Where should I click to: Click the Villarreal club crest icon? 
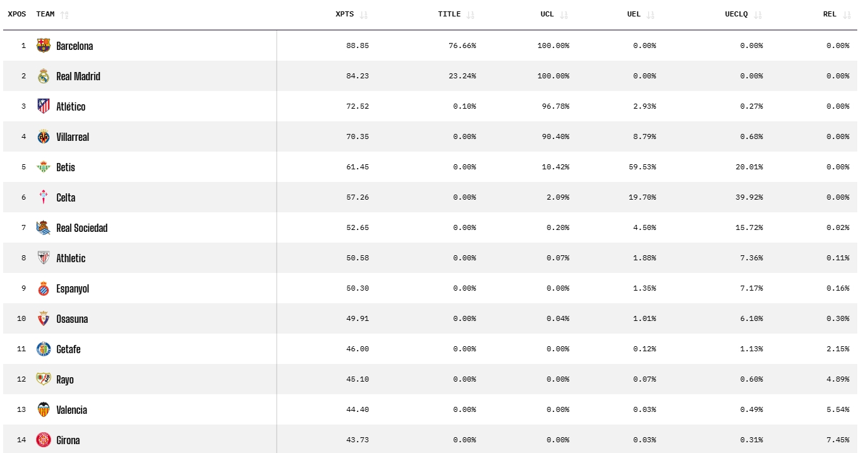pyautogui.click(x=43, y=136)
